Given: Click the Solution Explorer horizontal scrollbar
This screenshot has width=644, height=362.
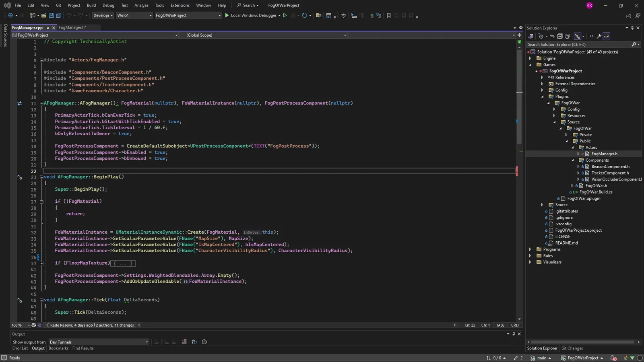Looking at the screenshot, I should [x=583, y=342].
